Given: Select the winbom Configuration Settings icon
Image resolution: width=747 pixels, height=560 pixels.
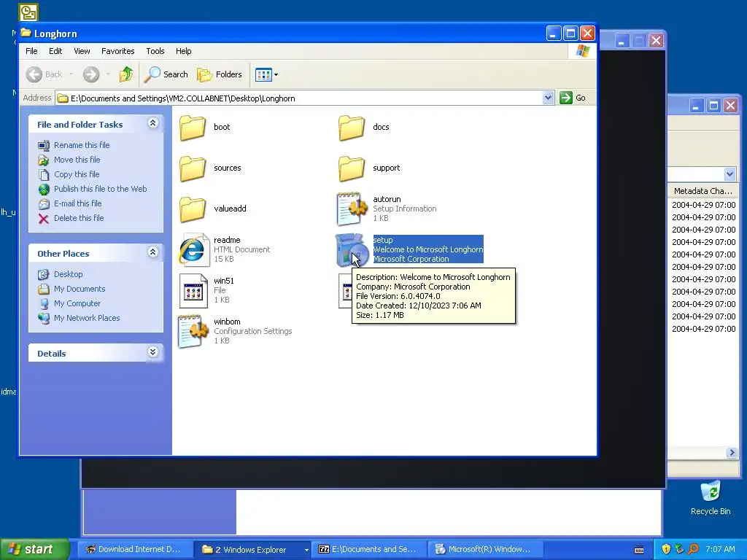Looking at the screenshot, I should (193, 332).
